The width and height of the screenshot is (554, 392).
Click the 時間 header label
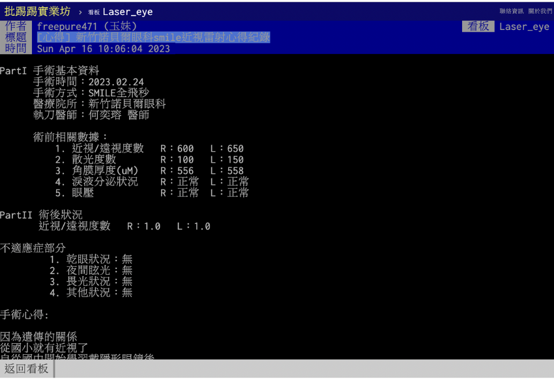tap(16, 49)
